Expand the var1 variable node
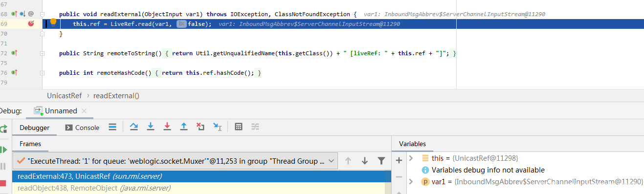The height and width of the screenshot is (194, 644). point(411,182)
